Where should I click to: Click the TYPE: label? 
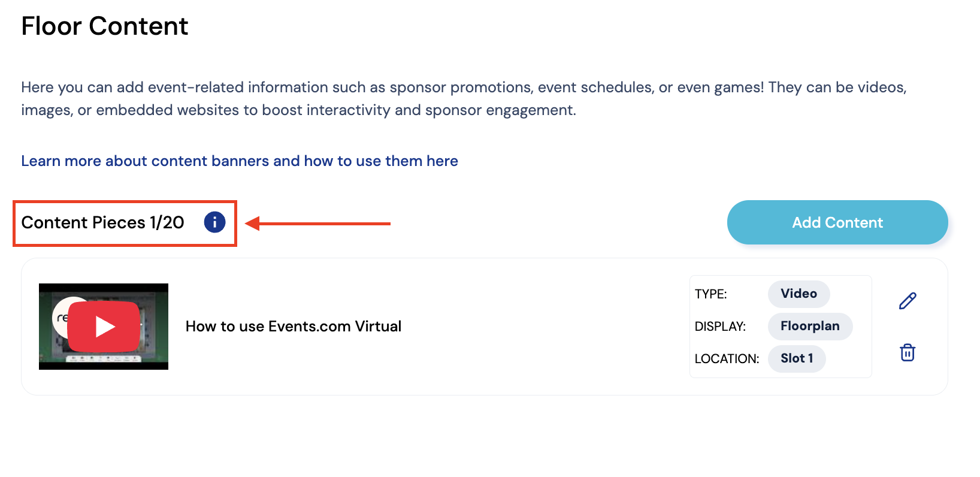coord(711,294)
